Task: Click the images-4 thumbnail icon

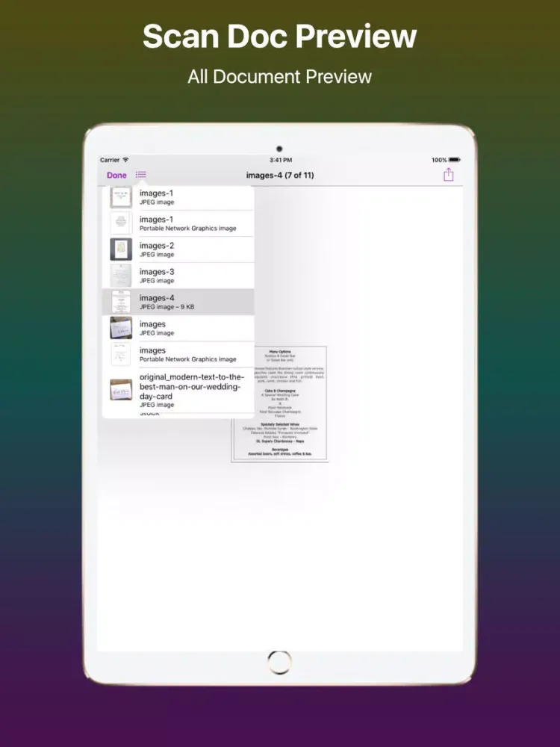Action: click(121, 302)
